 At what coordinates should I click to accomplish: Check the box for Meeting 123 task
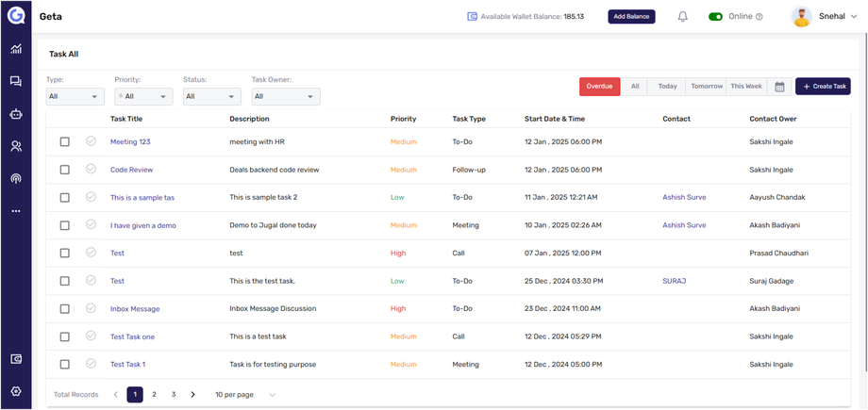pos(65,142)
